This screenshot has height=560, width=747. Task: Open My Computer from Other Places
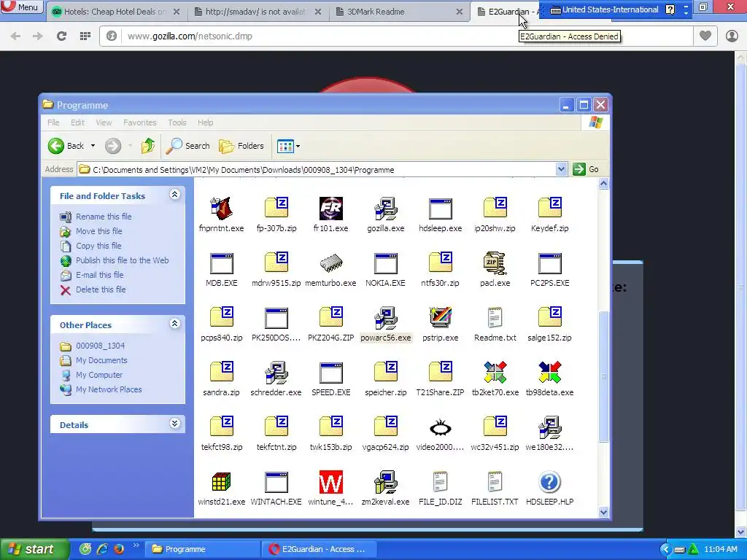tap(99, 375)
